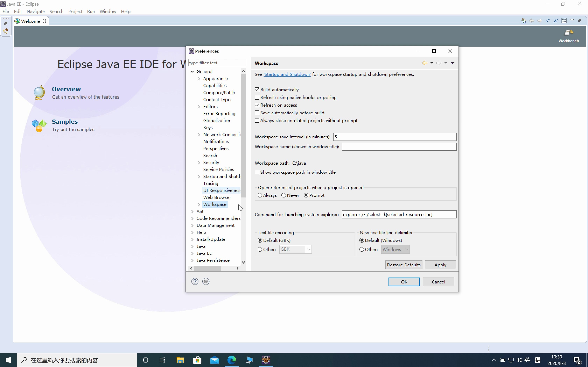Select 'Other' text file encoding option
Viewport: 588px width, 367px height.
260,249
